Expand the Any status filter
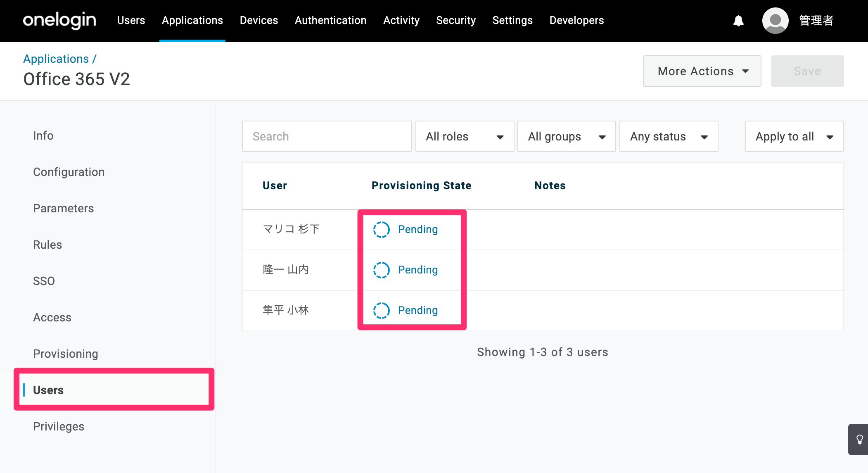 (669, 136)
